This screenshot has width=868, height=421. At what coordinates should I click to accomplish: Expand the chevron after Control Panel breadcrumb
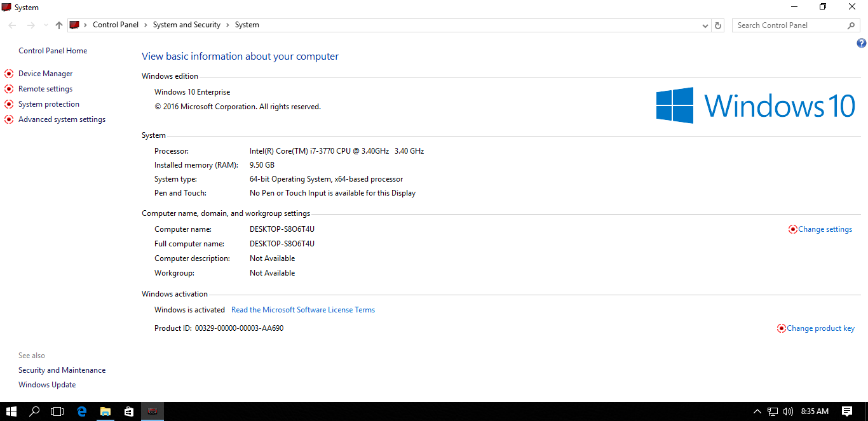[146, 25]
